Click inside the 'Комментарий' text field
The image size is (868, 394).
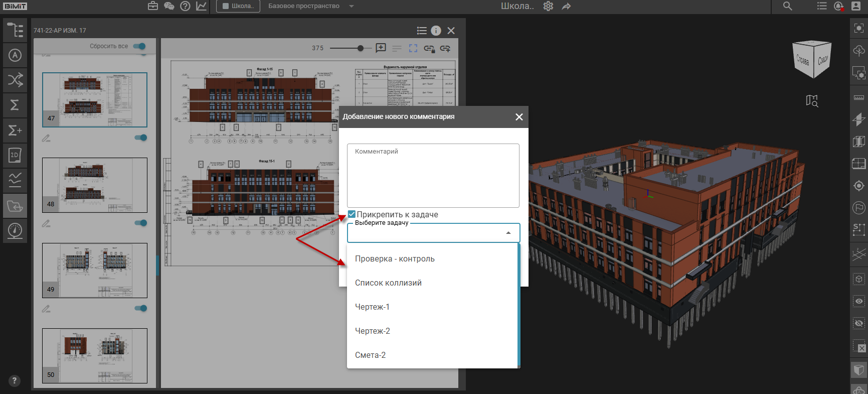click(x=433, y=176)
